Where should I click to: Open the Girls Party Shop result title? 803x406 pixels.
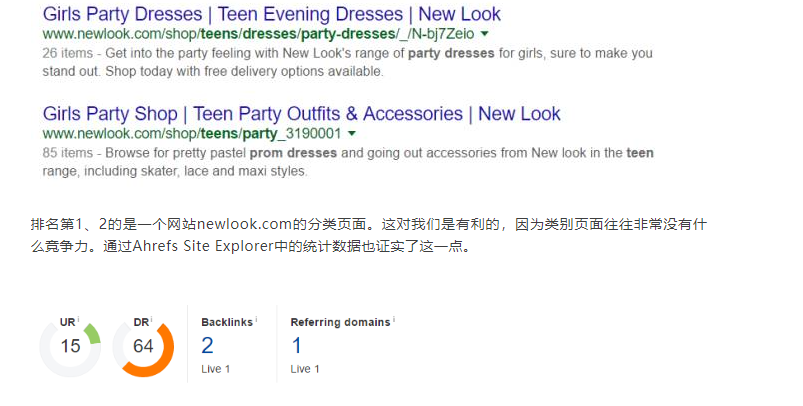coord(301,114)
